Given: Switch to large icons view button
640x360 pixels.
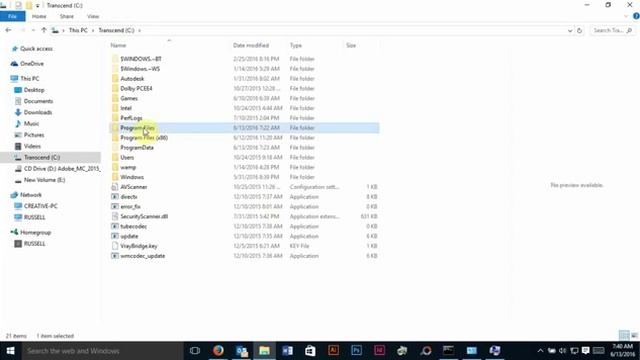Looking at the screenshot, I should [x=634, y=336].
